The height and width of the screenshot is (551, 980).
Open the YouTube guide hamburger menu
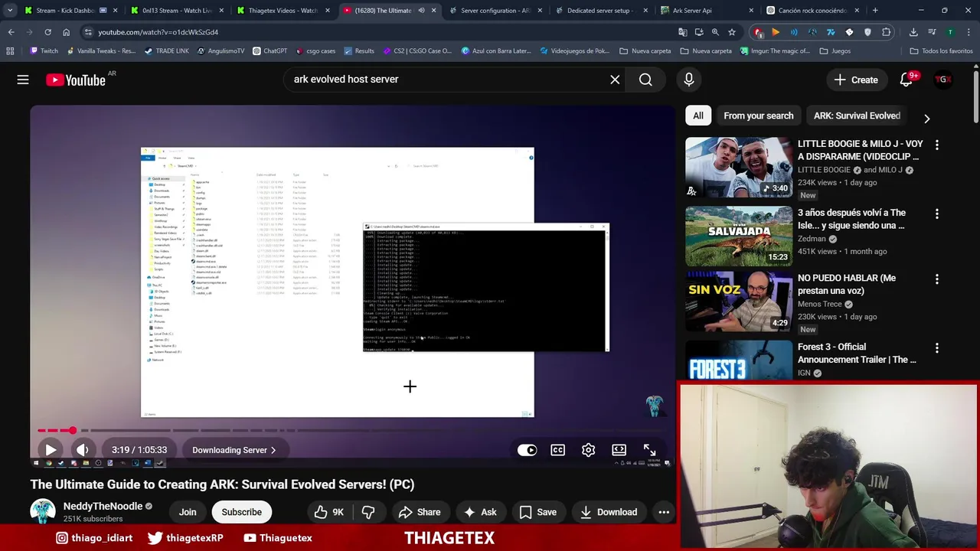[x=23, y=80]
